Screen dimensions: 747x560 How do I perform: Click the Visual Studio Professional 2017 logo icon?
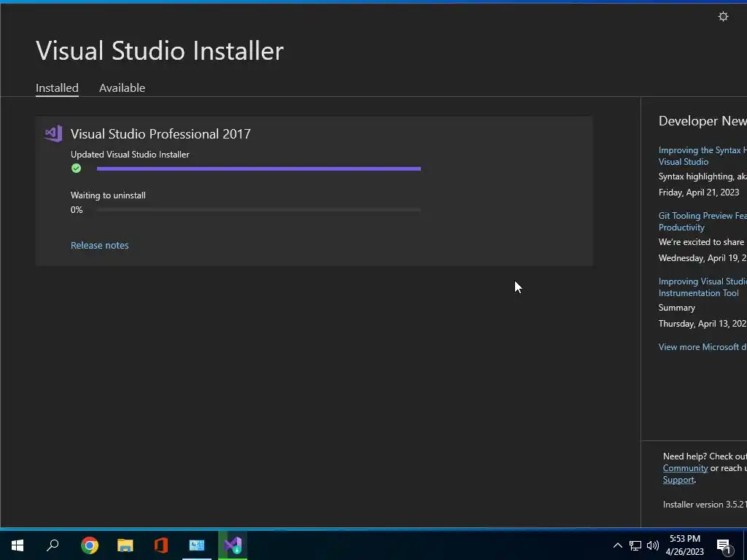pos(53,134)
